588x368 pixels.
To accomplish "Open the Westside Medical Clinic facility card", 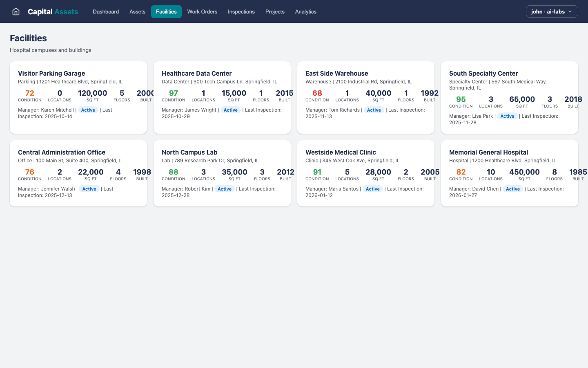I will pyautogui.click(x=366, y=173).
